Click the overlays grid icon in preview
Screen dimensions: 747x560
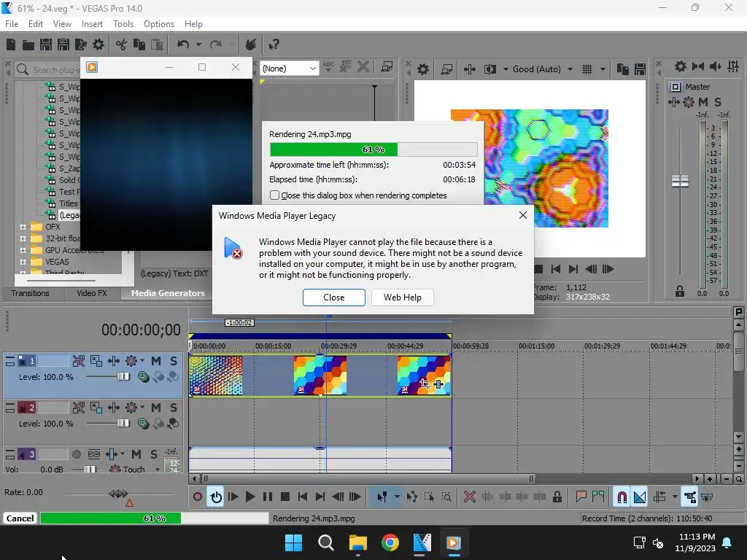click(587, 69)
